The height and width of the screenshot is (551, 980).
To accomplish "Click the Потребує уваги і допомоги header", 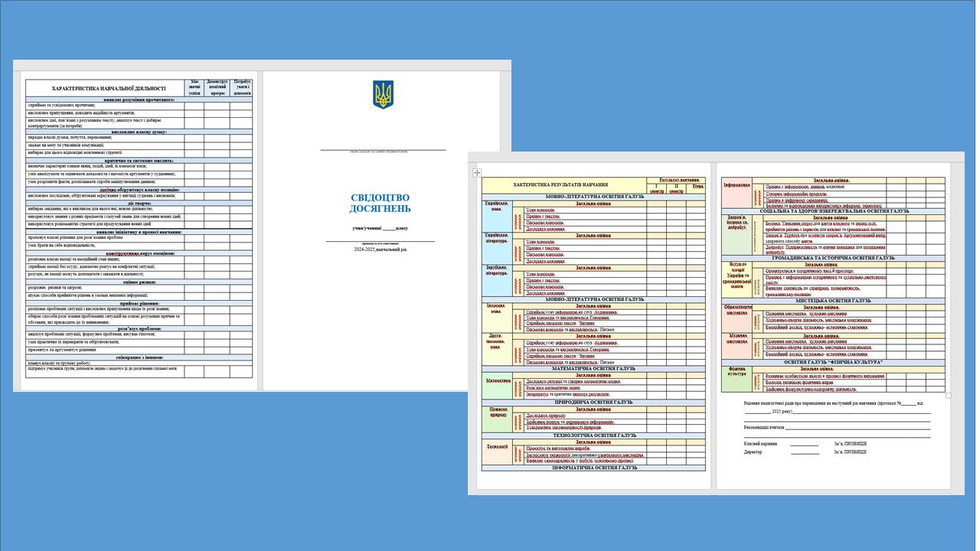I will (x=240, y=88).
